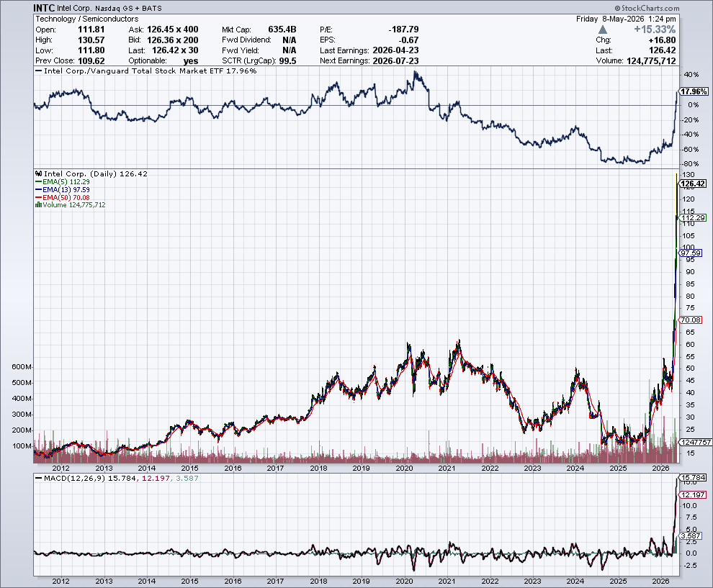Viewport: 713px width, 588px height.
Task: Click the Bid quote 126.36 x 200
Action: (172, 40)
